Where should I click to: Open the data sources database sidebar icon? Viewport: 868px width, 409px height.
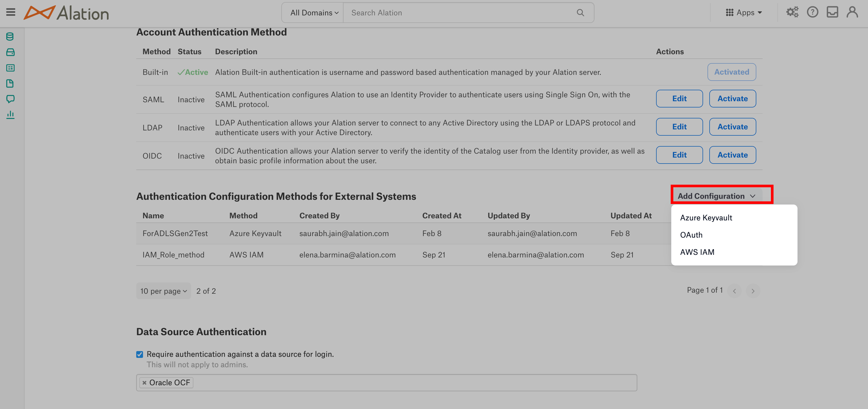click(x=10, y=37)
